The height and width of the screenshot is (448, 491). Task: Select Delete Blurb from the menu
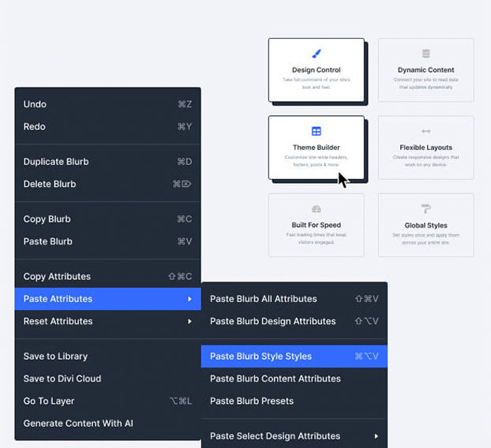tap(50, 184)
